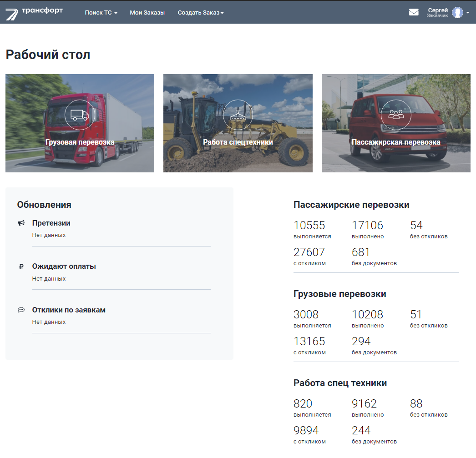The height and width of the screenshot is (458, 476).
Task: Click the megaphone icon beside Претензии
Action: (21, 223)
